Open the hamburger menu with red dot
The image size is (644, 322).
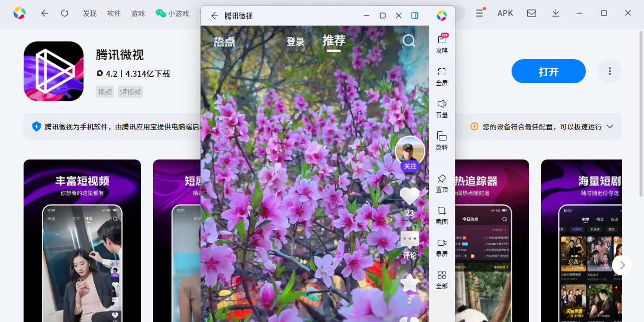point(479,13)
